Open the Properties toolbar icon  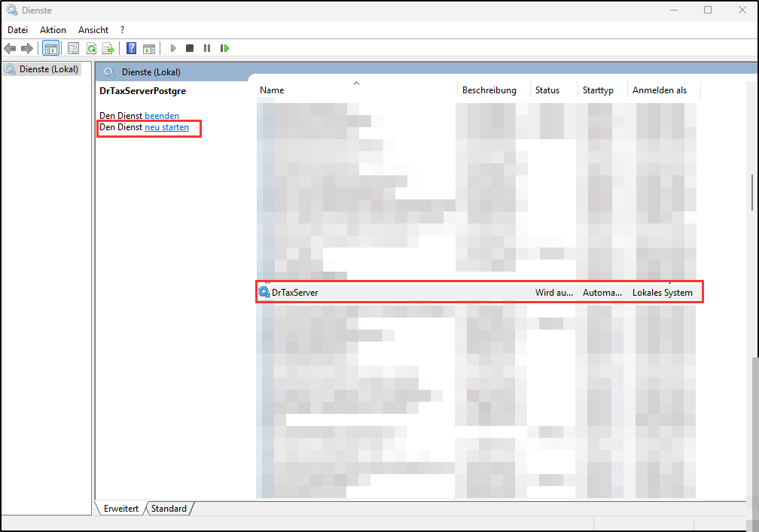click(73, 48)
